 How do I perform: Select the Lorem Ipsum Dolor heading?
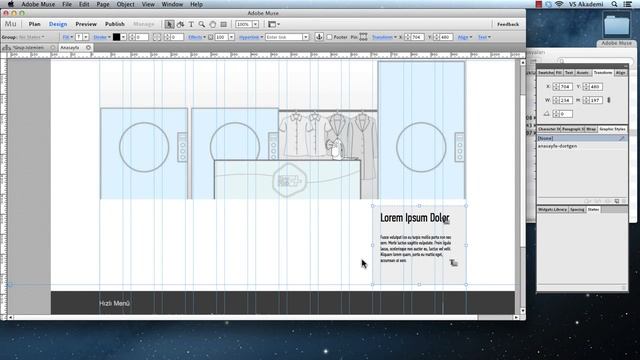(415, 218)
